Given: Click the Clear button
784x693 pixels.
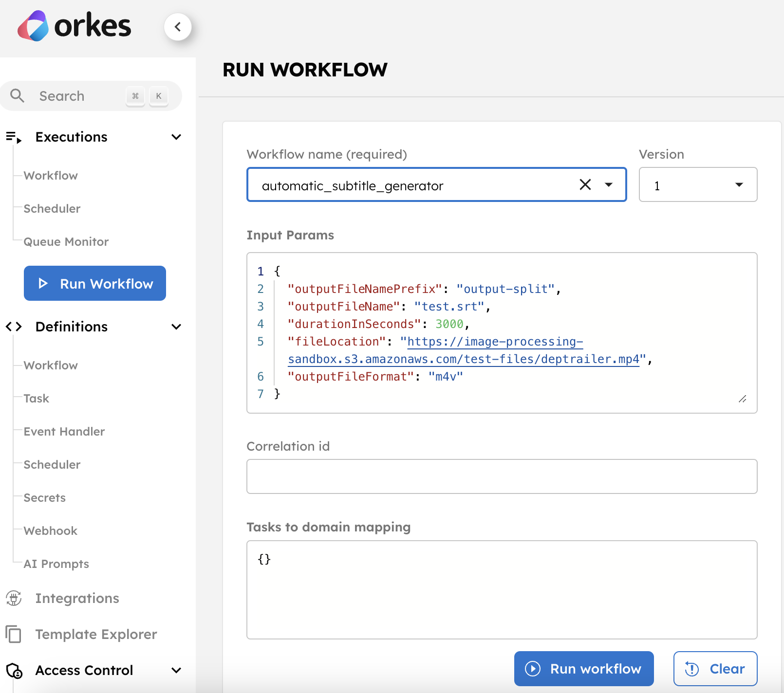Looking at the screenshot, I should (x=715, y=669).
